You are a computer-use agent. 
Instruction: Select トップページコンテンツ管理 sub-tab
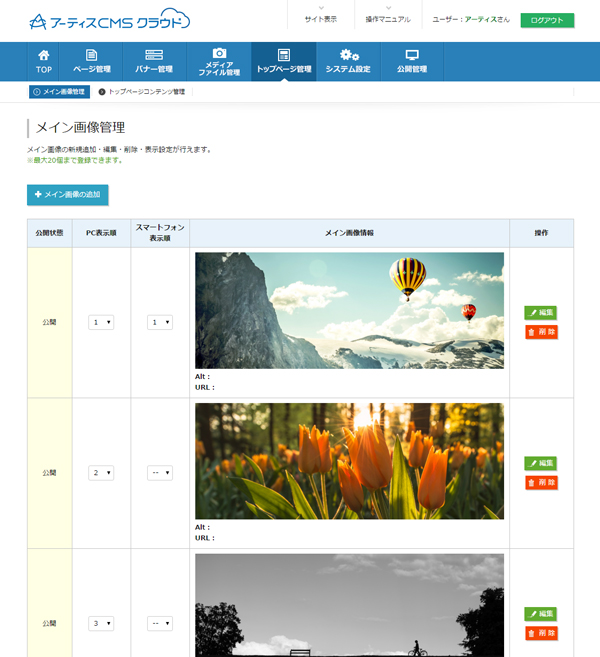point(142,92)
